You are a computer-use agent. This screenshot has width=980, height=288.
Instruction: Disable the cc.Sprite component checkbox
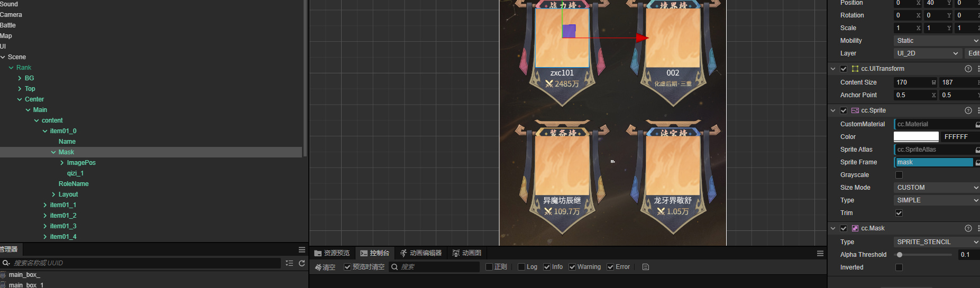(x=844, y=110)
